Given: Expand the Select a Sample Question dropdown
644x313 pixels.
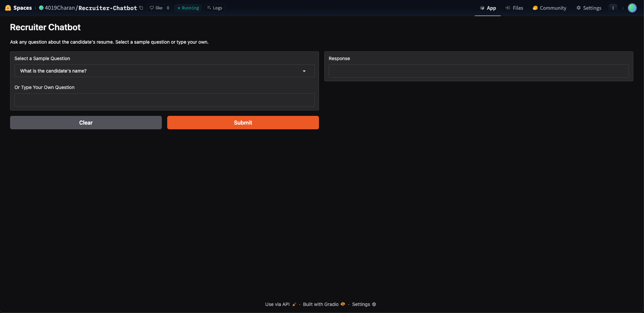Looking at the screenshot, I should (165, 71).
